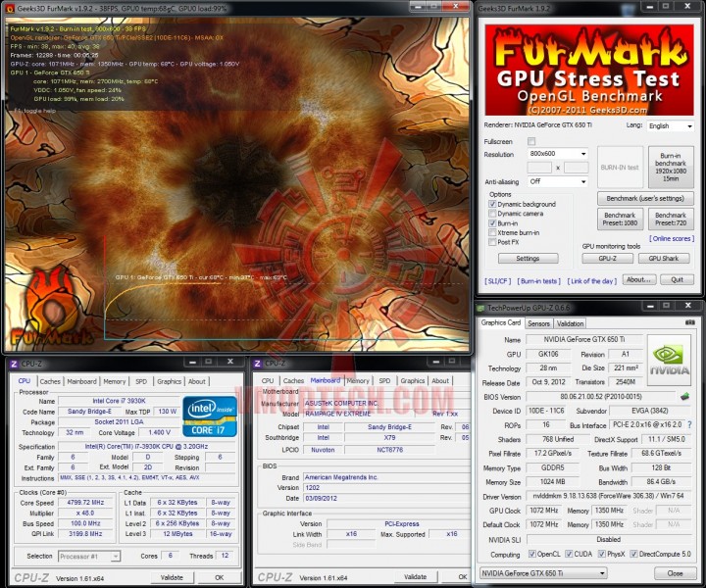The width and height of the screenshot is (706, 588).
Task: Click the FurMark title bar app icon
Action: point(10,8)
